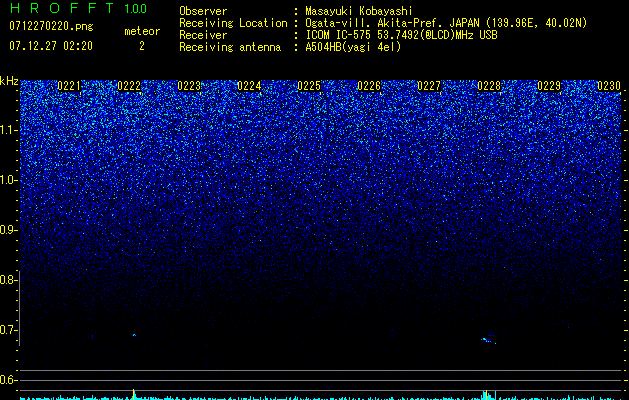Click the 0230 time marker
Viewport: 629px width, 400px height.
pyautogui.click(x=609, y=86)
